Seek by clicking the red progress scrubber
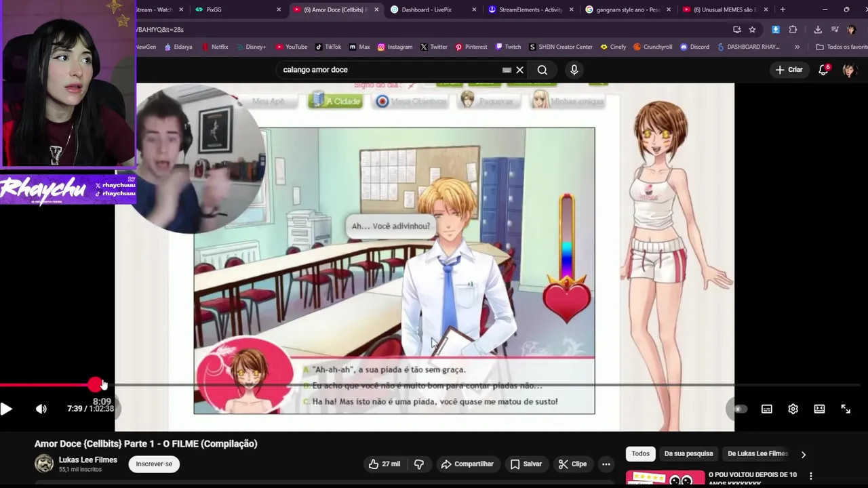Viewport: 868px width, 488px height. [x=95, y=385]
